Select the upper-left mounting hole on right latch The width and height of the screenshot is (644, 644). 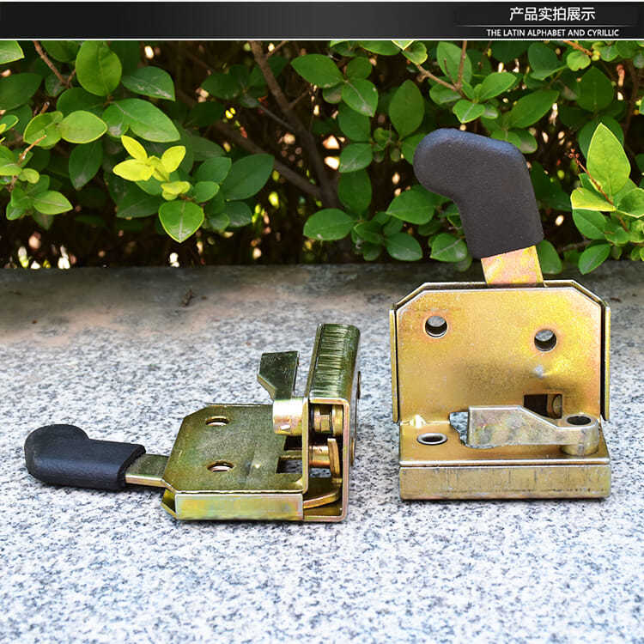coord(436,325)
